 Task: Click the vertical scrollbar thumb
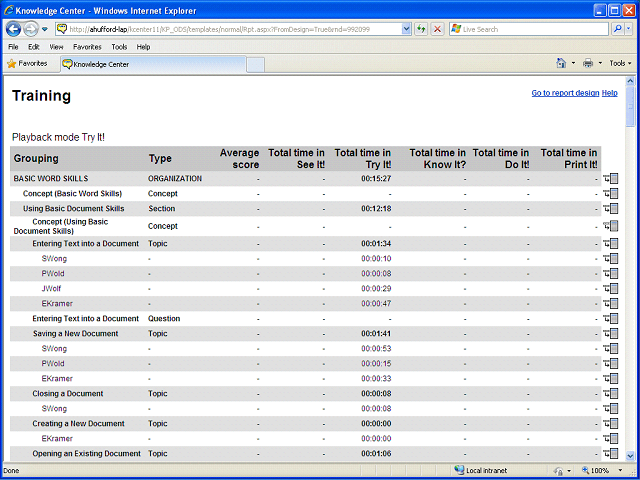[x=630, y=107]
